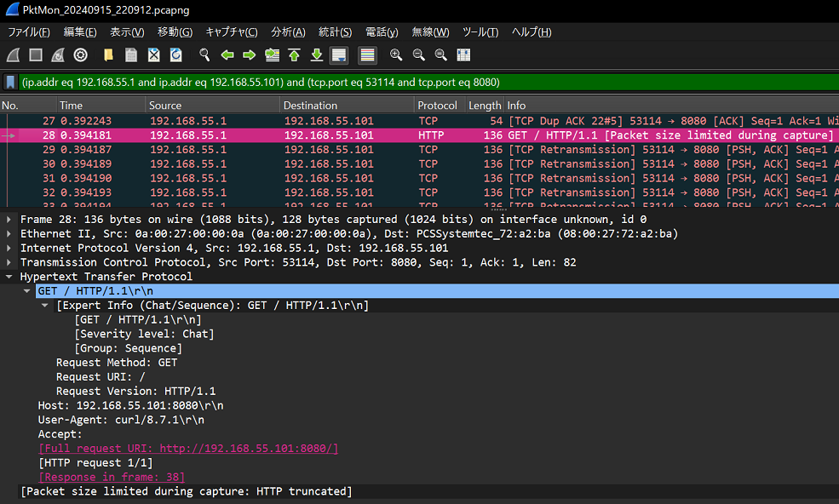Open the 表示(V) menu
This screenshot has width=839, height=504.
pos(128,32)
